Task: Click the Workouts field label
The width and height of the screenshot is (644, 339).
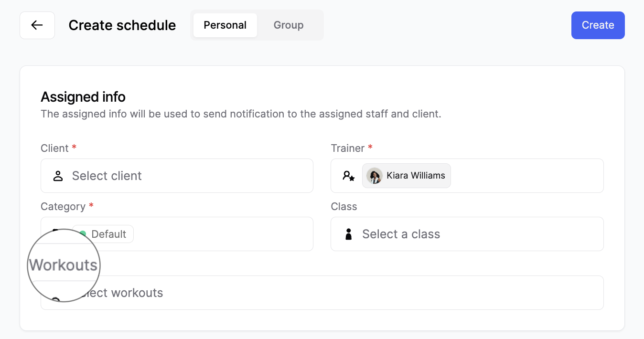Action: point(64,265)
